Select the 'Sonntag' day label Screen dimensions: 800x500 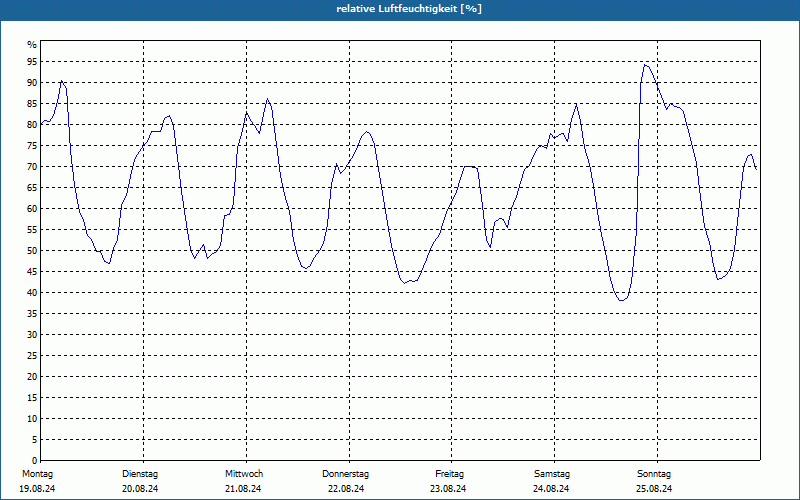click(x=654, y=474)
